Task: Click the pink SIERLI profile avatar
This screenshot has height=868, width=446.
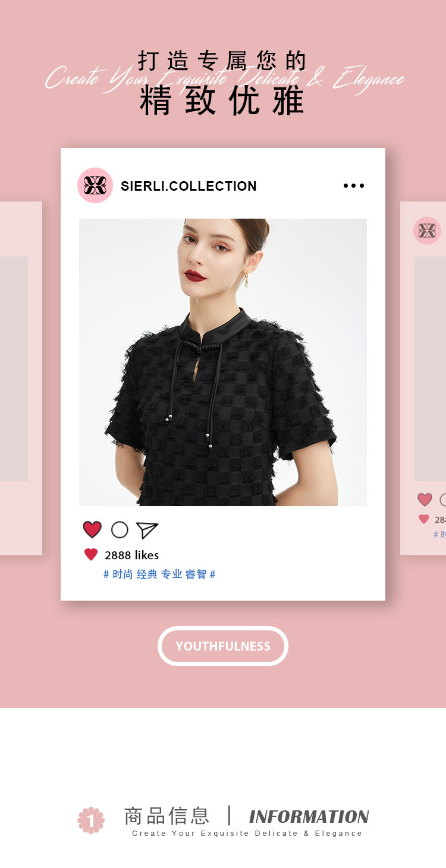Action: point(95,185)
